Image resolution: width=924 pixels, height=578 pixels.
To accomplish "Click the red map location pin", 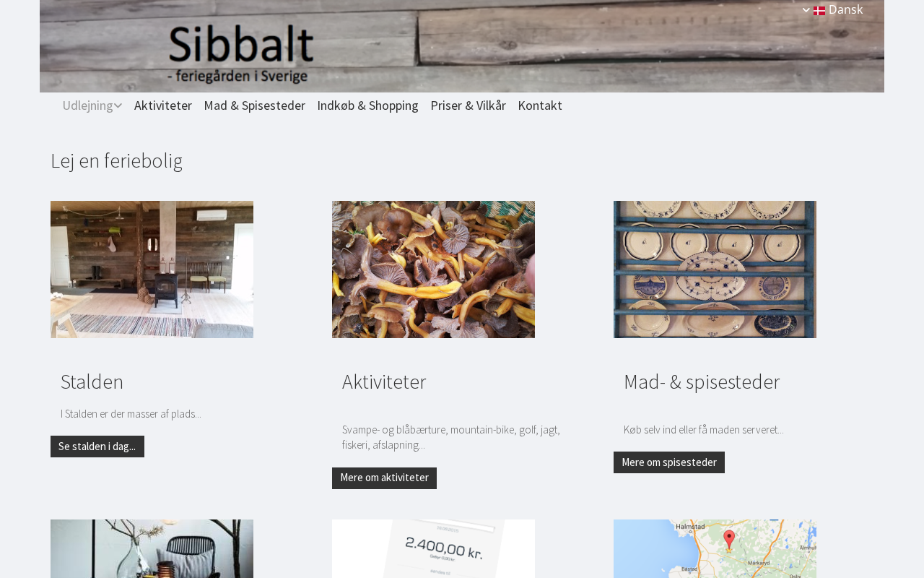I will point(729,540).
